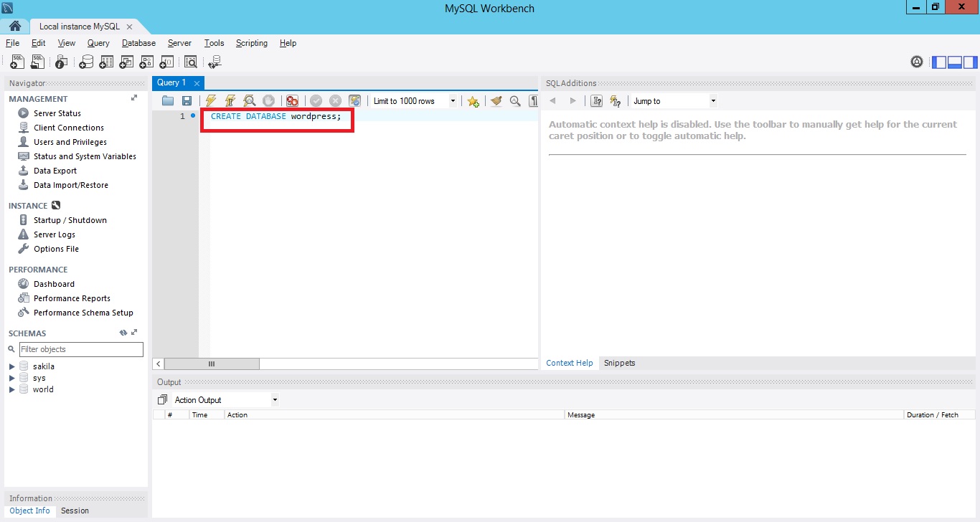This screenshot has height=522, width=980.
Task: Stop the running query hand icon
Action: tap(268, 101)
